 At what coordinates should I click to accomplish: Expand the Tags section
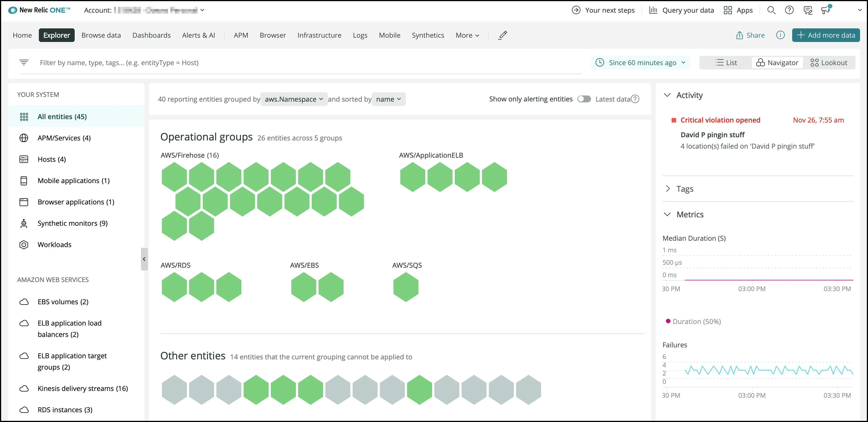tap(684, 189)
